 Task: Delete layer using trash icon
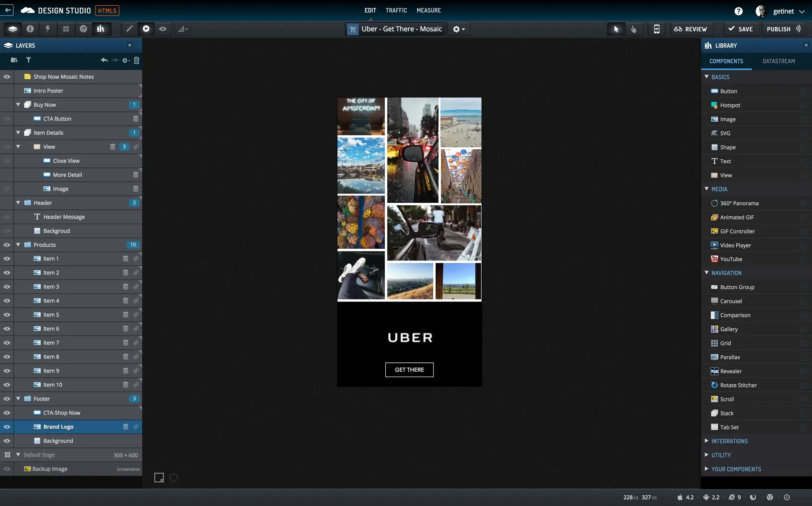(x=136, y=60)
